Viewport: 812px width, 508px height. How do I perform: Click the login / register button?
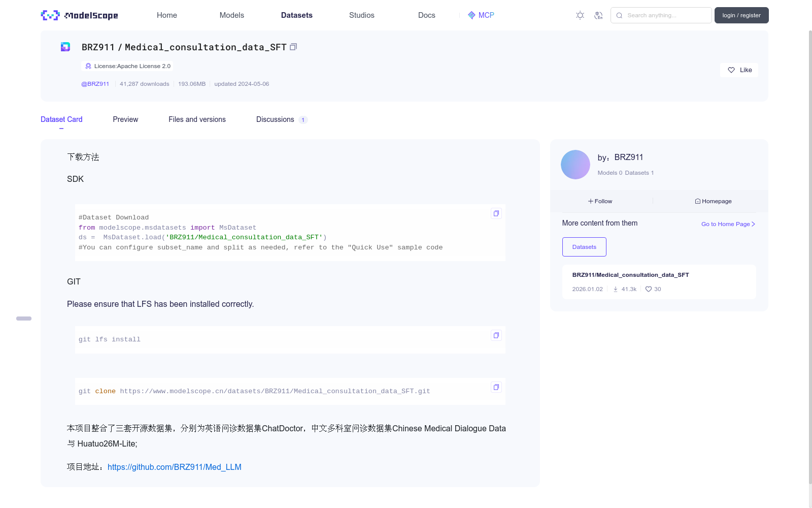[x=741, y=15]
